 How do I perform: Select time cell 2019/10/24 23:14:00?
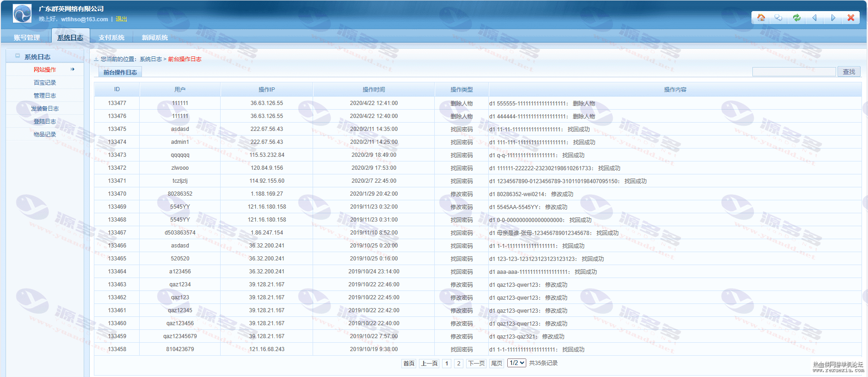coord(374,272)
